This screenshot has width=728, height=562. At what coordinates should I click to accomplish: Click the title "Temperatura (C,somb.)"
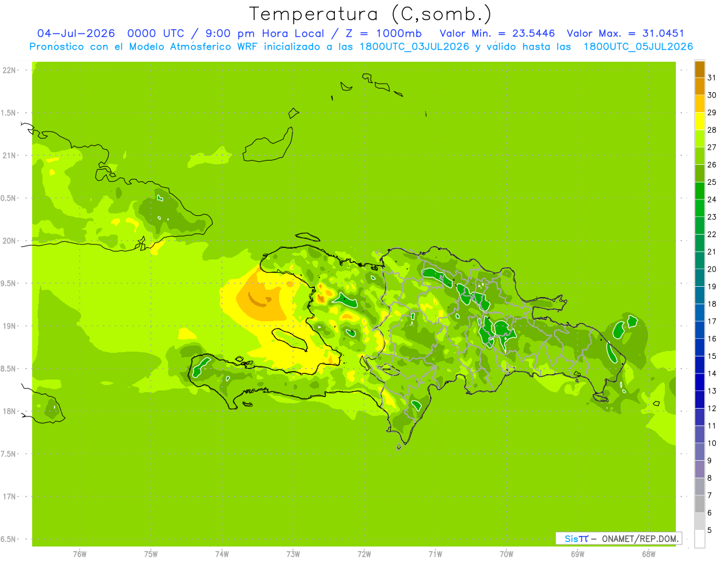point(371,14)
